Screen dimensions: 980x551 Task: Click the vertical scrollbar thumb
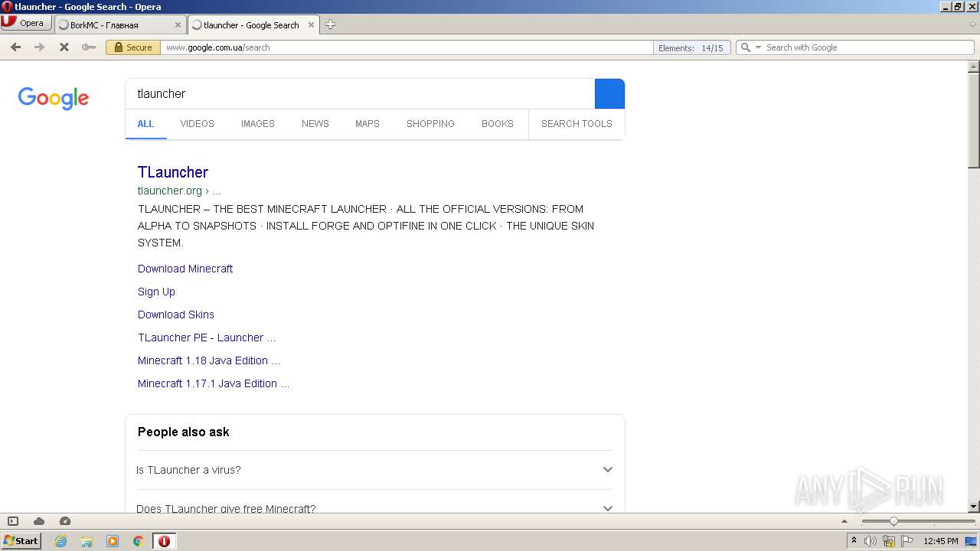[973, 120]
